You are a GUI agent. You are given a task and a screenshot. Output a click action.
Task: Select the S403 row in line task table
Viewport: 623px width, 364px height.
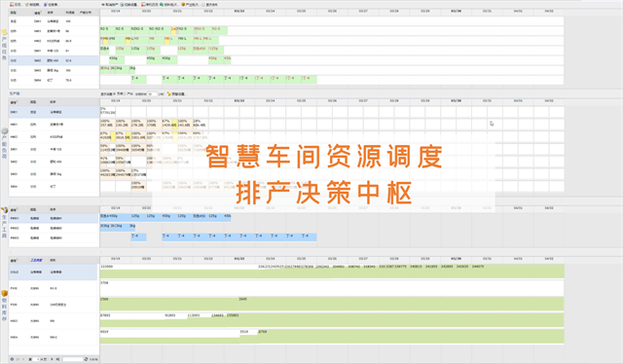click(x=55, y=70)
